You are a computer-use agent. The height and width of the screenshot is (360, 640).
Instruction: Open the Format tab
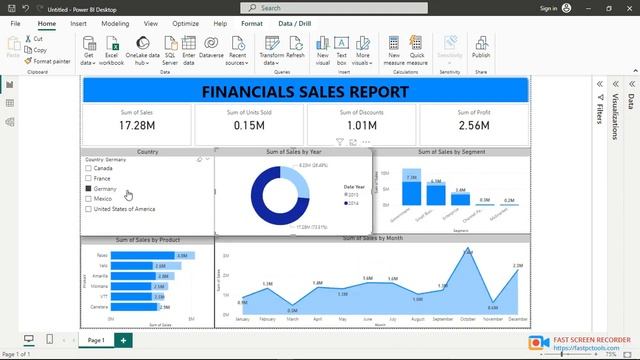point(252,24)
